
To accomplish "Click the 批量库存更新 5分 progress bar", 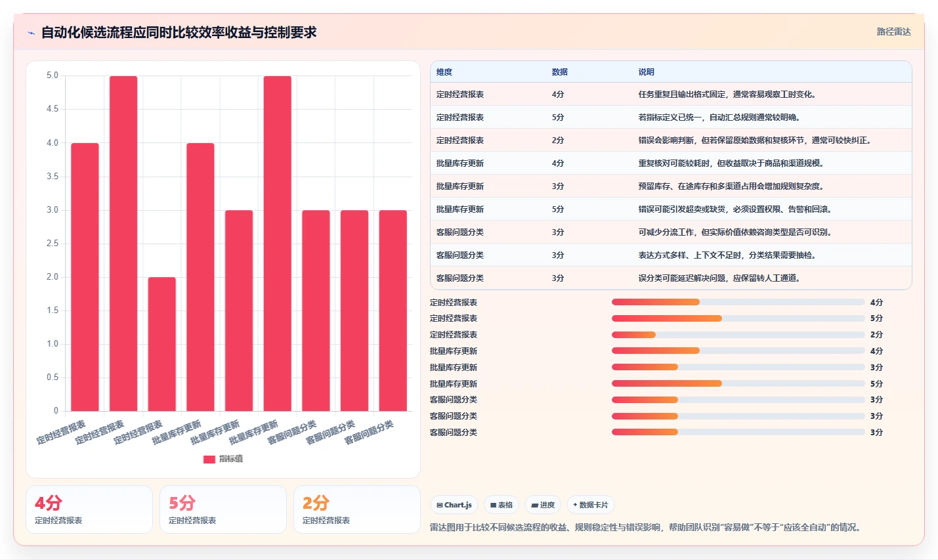I will (x=738, y=383).
